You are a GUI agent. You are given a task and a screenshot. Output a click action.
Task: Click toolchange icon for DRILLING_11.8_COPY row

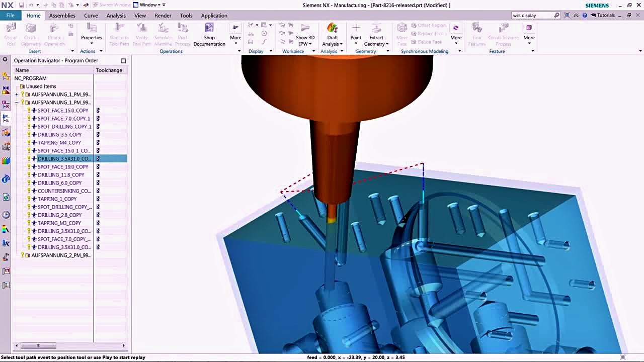pyautogui.click(x=98, y=175)
